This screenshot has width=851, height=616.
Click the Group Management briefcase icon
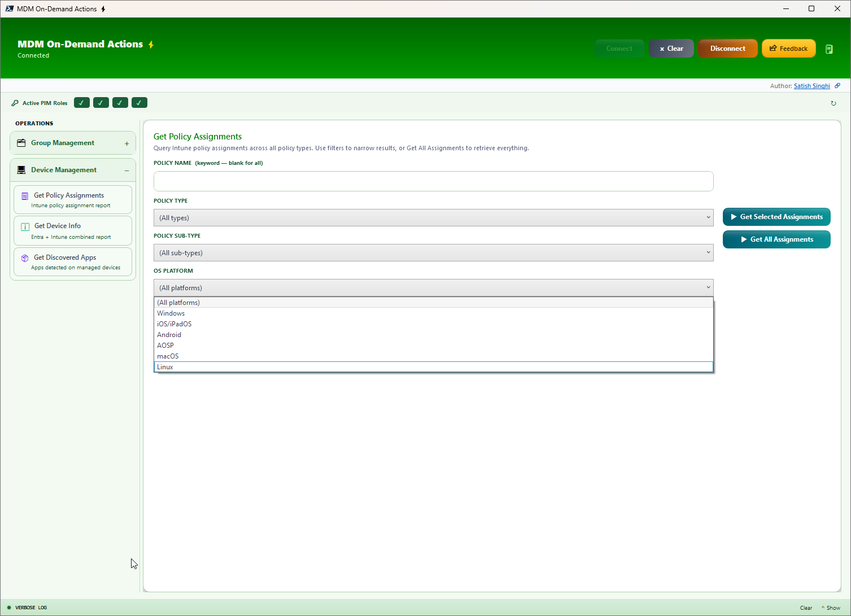click(x=21, y=142)
